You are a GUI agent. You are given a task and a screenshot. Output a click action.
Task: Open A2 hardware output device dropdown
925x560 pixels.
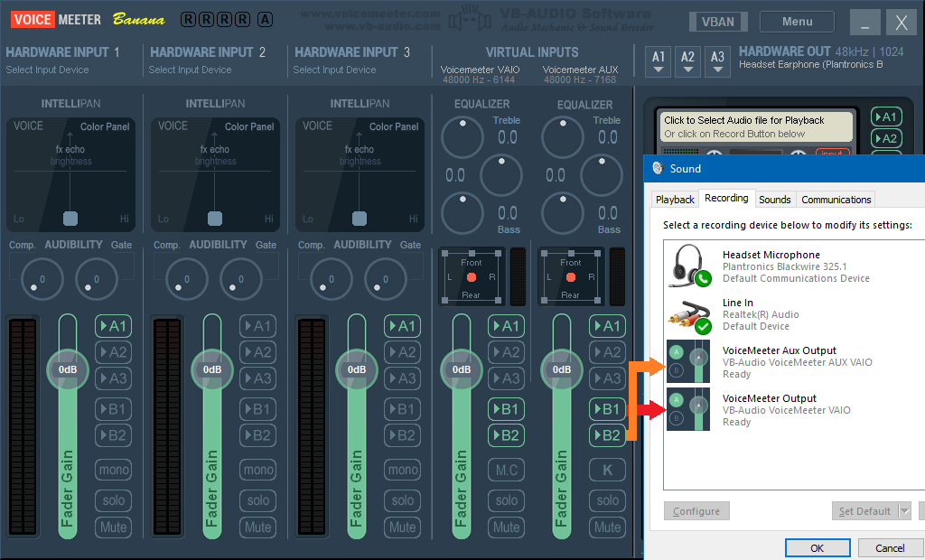click(x=687, y=61)
